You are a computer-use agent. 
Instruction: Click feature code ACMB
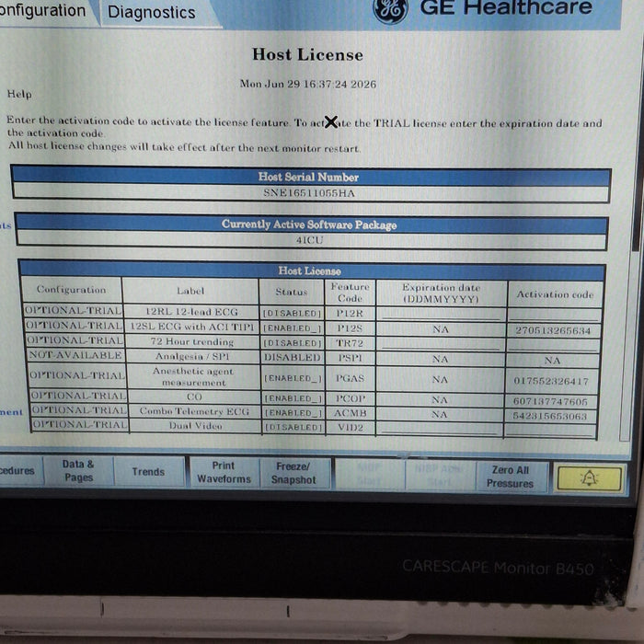point(350,413)
